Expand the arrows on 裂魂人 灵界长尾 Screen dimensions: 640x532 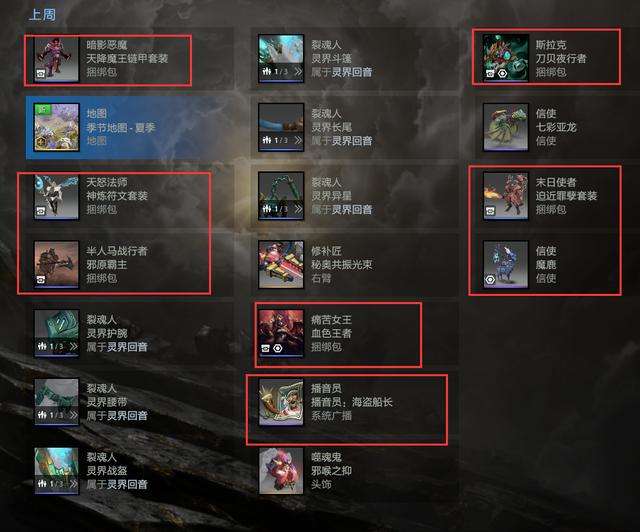(298, 140)
